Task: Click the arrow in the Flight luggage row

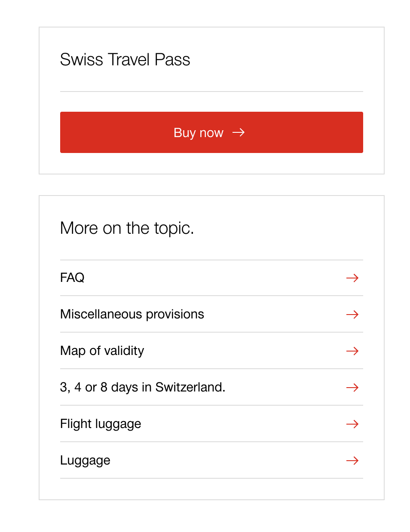Action: 352,424
